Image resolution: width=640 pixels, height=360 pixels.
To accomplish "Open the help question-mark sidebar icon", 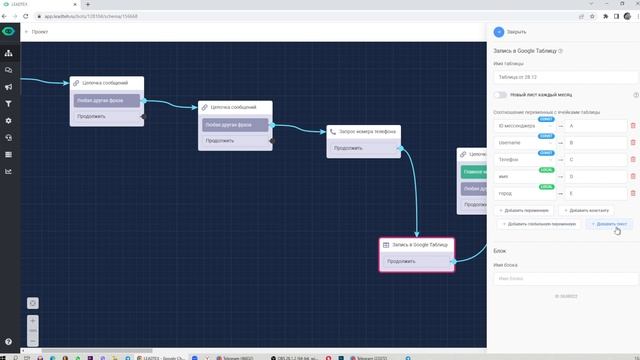I will coord(8,342).
